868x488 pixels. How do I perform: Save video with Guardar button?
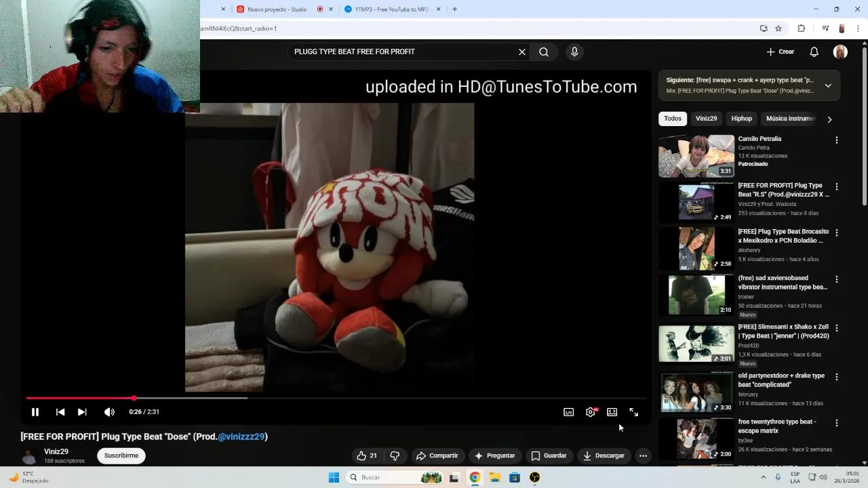click(549, 455)
